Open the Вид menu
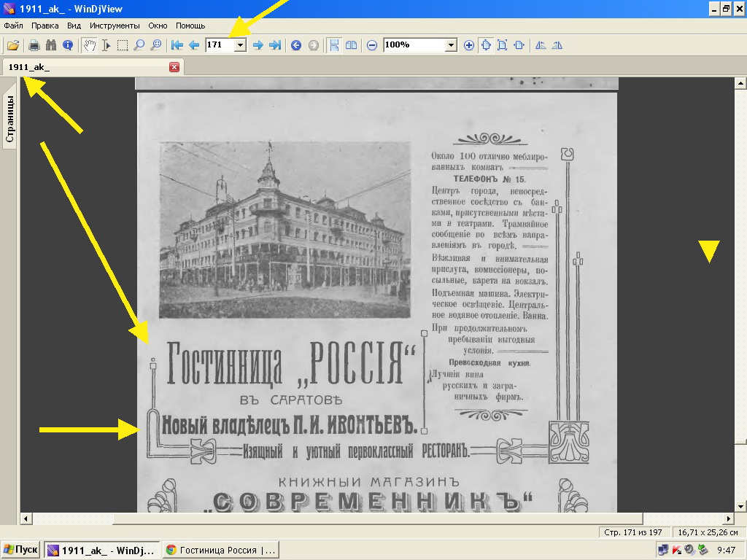 (74, 26)
